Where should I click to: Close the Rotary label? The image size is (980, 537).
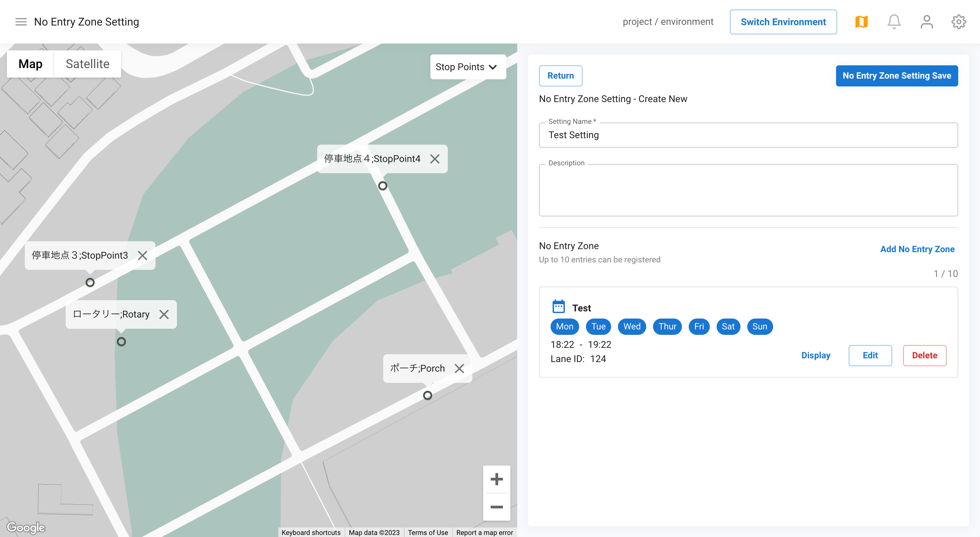[164, 314]
